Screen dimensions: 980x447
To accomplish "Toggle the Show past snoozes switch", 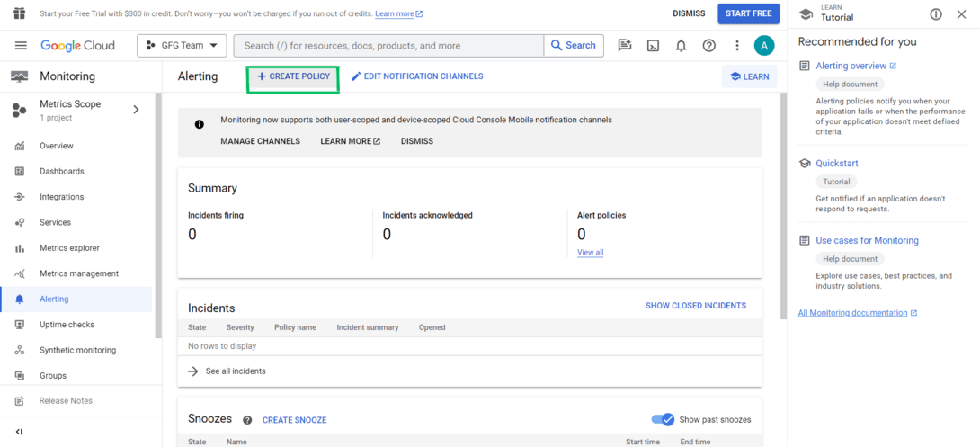I will click(x=663, y=419).
